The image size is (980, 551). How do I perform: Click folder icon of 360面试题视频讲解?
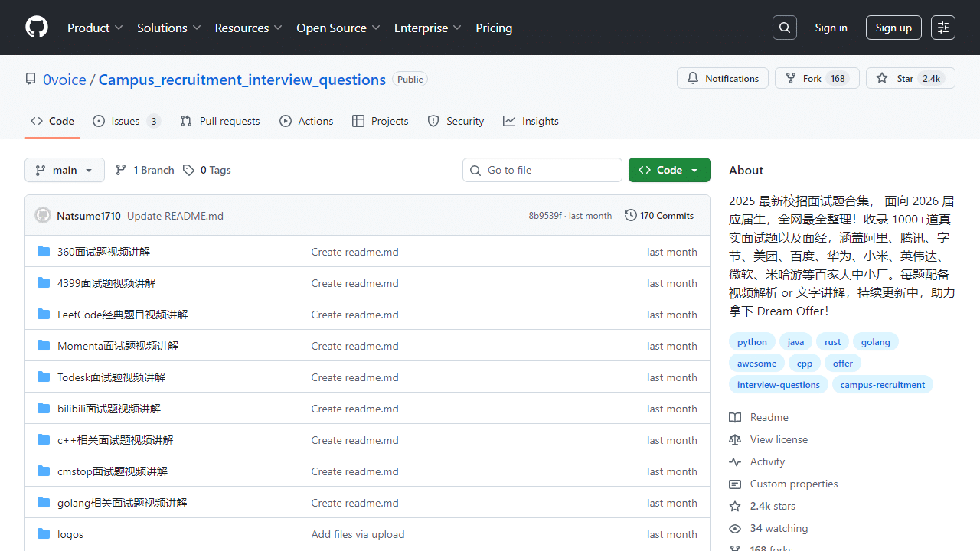(44, 252)
